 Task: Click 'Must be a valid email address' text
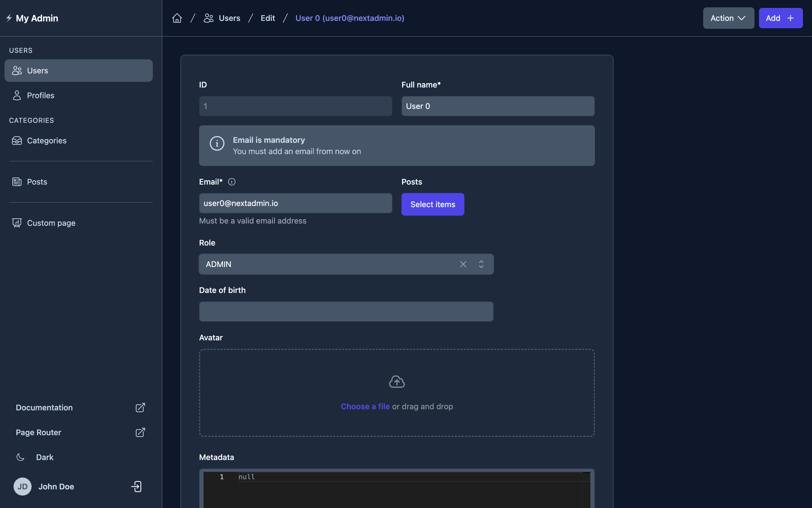(253, 221)
